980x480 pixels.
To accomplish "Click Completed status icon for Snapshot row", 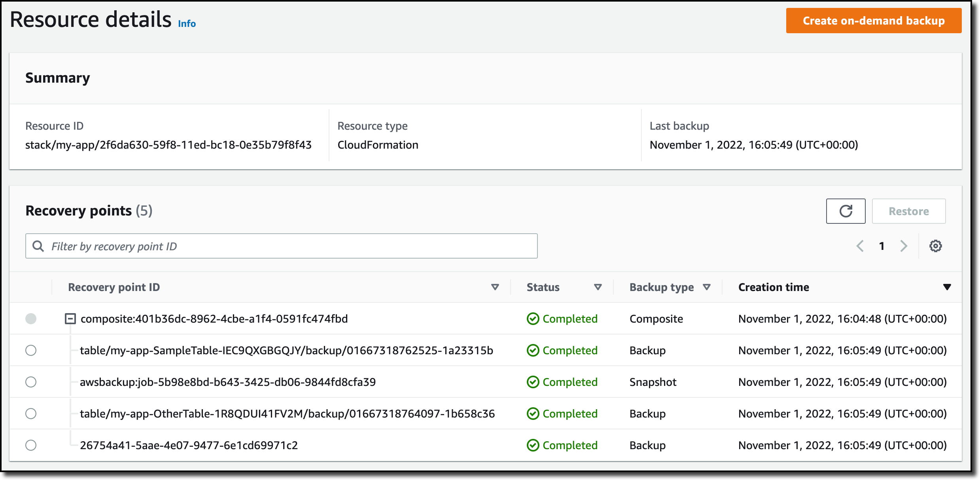I will pos(533,382).
